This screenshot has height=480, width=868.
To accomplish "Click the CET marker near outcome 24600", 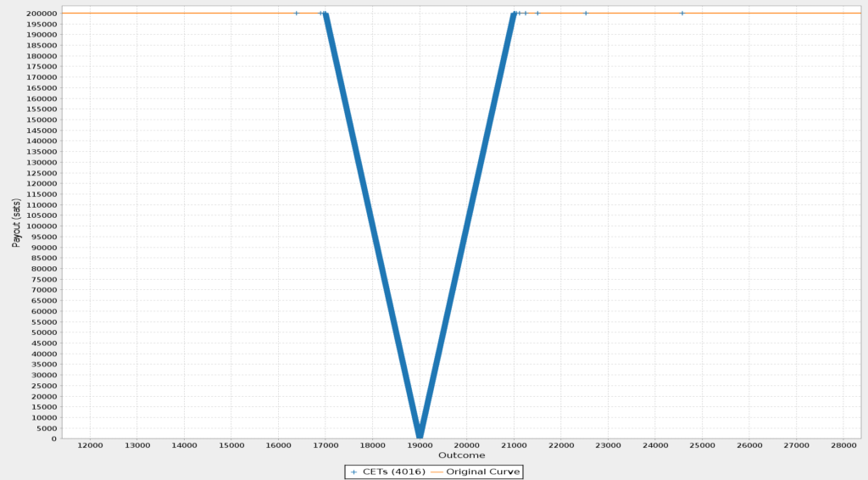I will (682, 14).
